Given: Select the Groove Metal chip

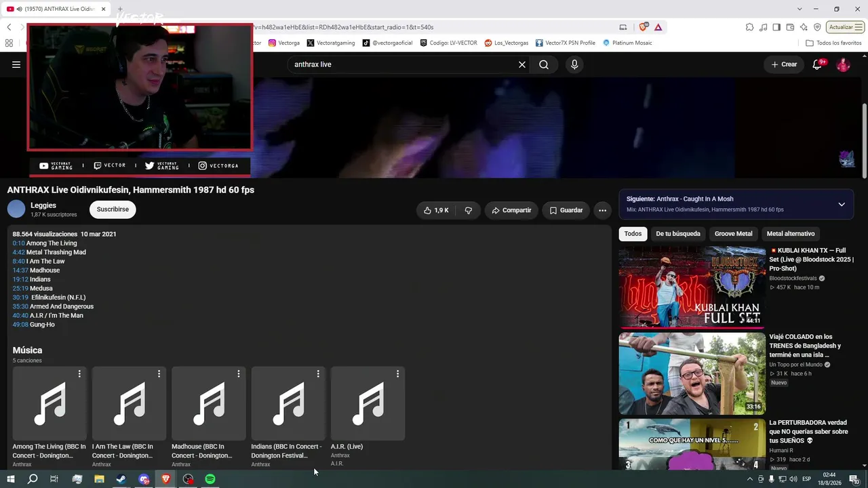Looking at the screenshot, I should [x=733, y=234].
